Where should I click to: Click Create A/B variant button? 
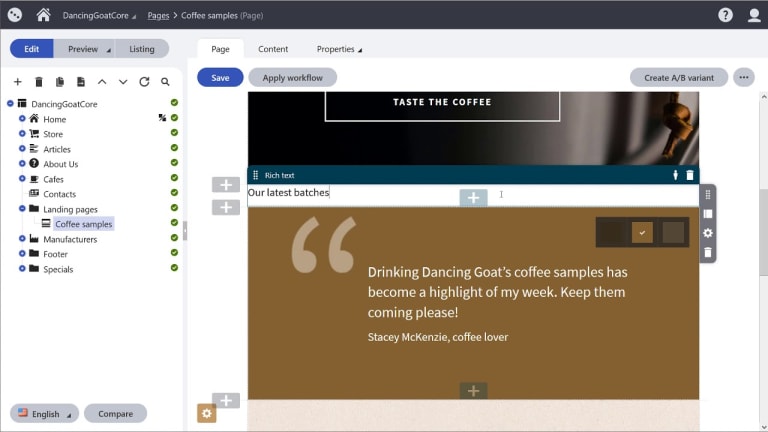[679, 77]
